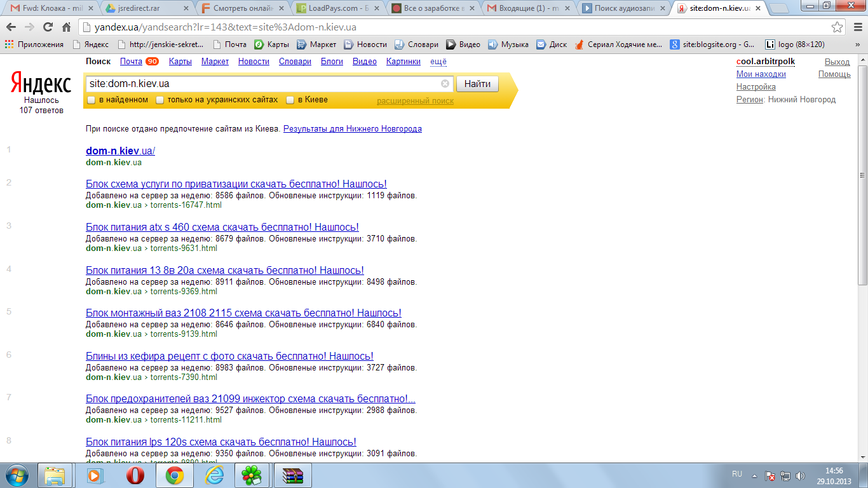Viewport: 868px width, 488px height.
Task: Switch to the jsredirect.rar tab
Action: coord(147,9)
